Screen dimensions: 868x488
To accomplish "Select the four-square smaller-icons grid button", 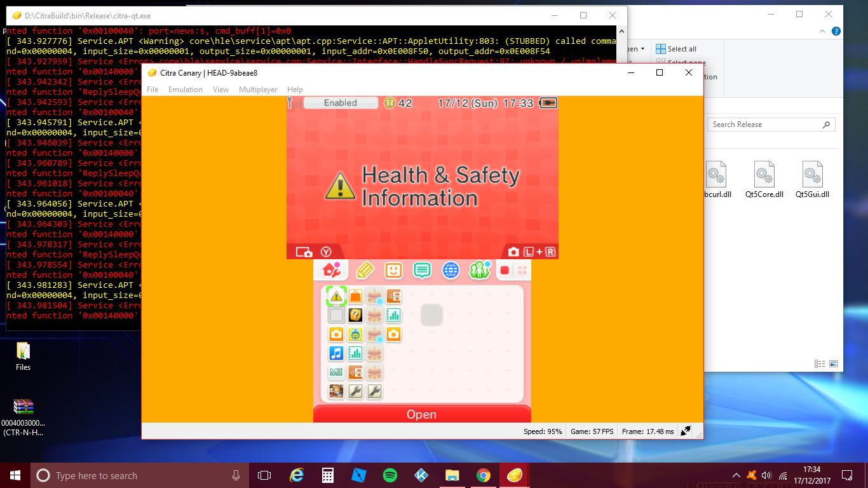I will tap(522, 271).
